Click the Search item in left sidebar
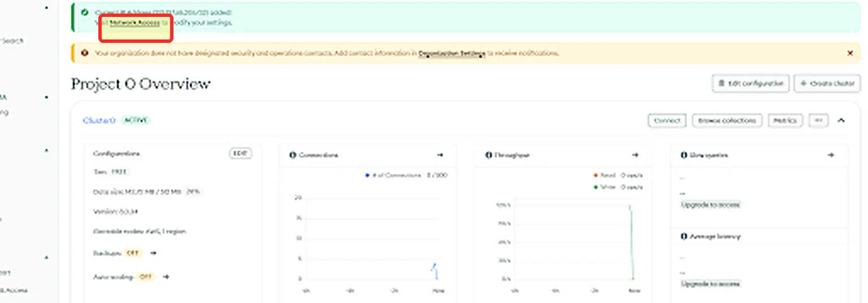The image size is (868, 303). pos(12,41)
